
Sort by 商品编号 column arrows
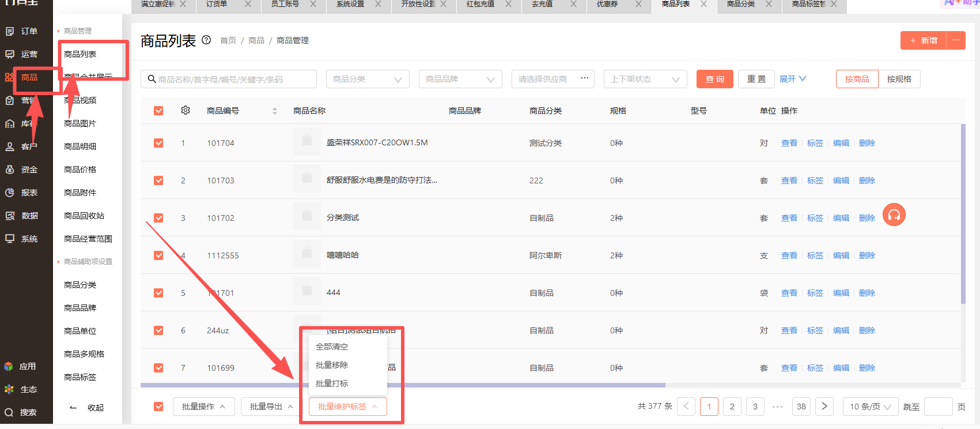pyautogui.click(x=275, y=111)
